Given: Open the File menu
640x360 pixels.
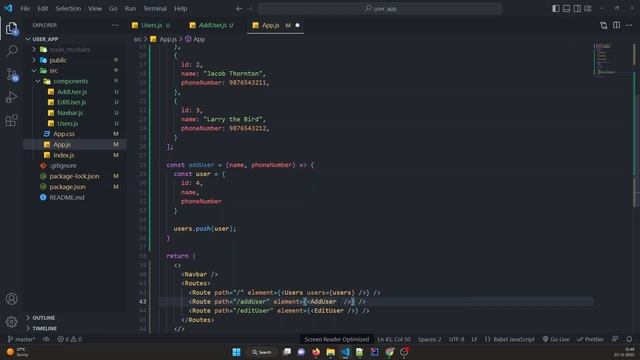Looking at the screenshot, I should pos(25,9).
